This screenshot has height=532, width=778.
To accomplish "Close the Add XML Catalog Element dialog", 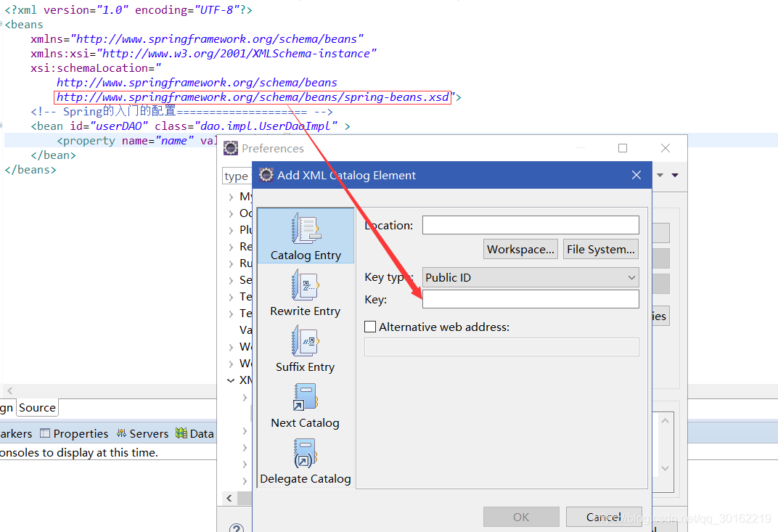I will tap(636, 175).
